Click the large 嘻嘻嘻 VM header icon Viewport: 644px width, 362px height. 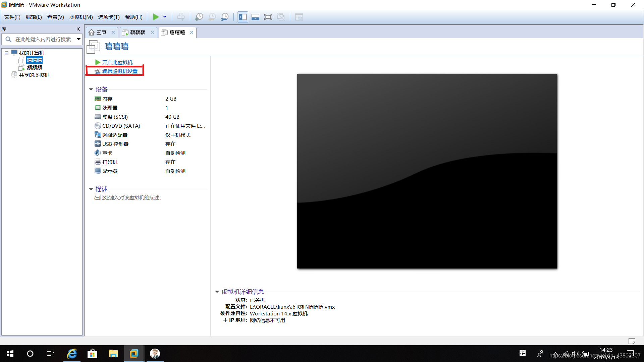(x=93, y=47)
